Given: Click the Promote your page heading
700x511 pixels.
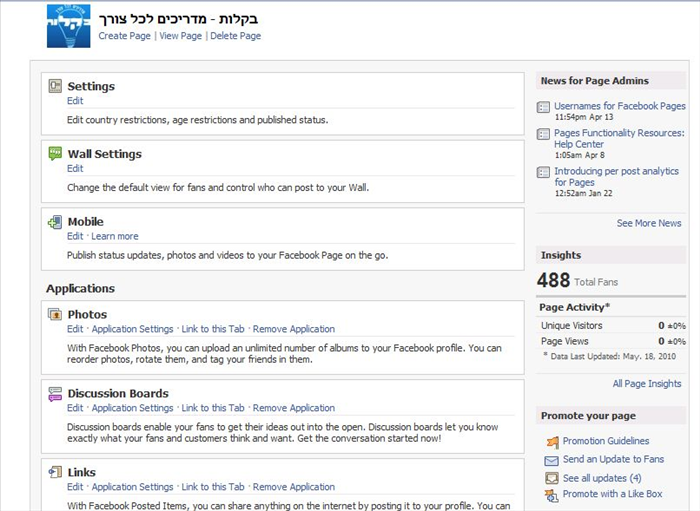Looking at the screenshot, I should pyautogui.click(x=588, y=416).
